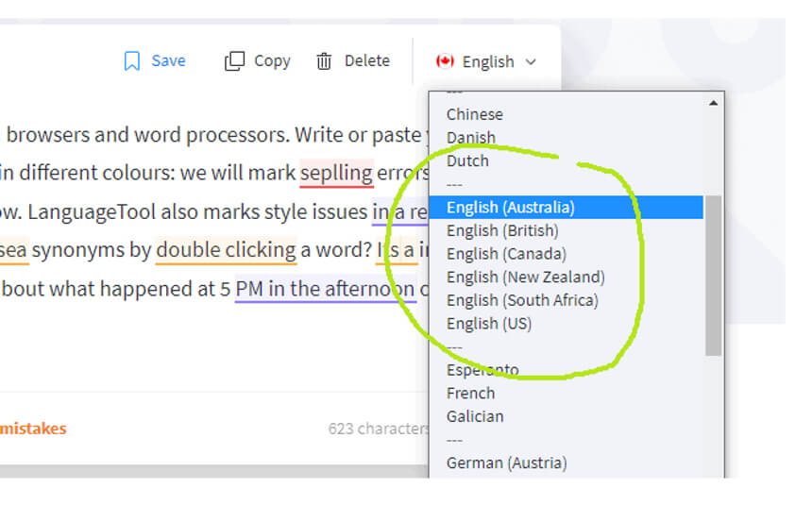Screen dimensions: 812x505
Task: Click the scroll up arrow in list
Action: click(713, 103)
